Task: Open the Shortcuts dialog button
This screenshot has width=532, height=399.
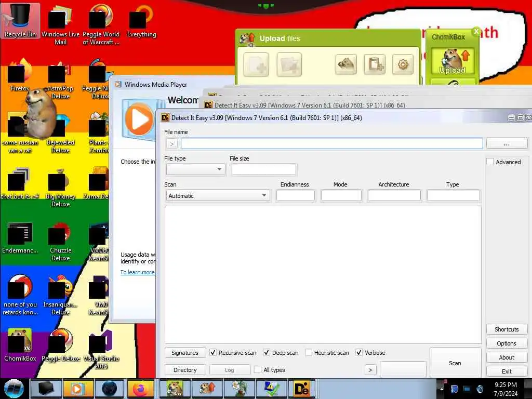Action: tap(507, 329)
